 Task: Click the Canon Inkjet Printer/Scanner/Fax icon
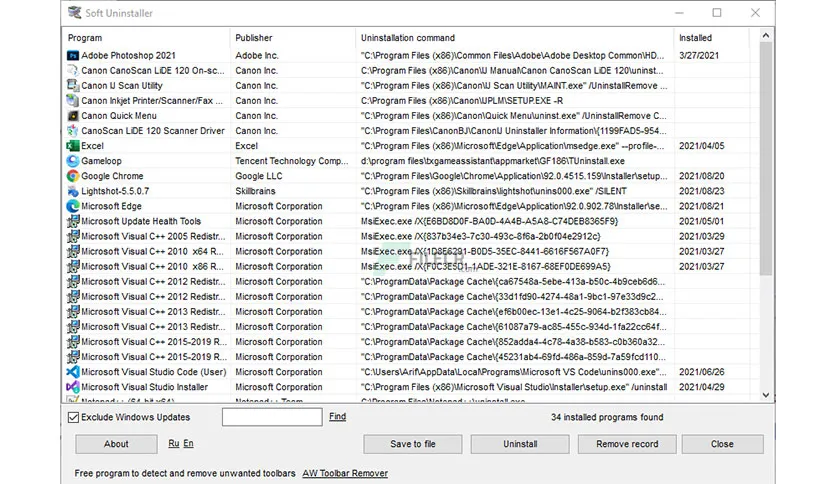[x=73, y=100]
